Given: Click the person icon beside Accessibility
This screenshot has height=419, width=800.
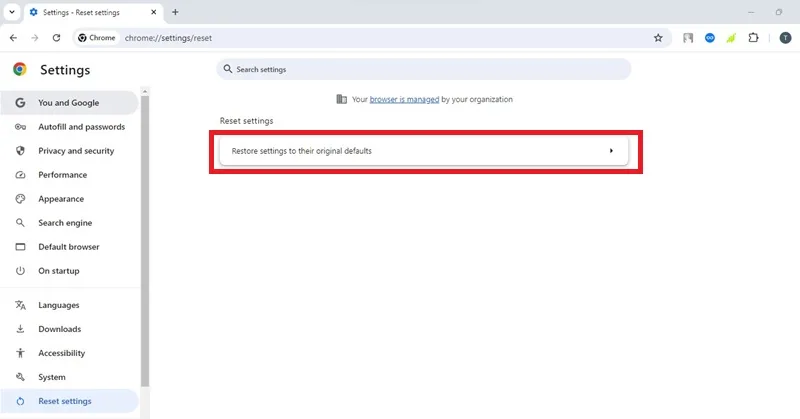Looking at the screenshot, I should click(x=20, y=353).
